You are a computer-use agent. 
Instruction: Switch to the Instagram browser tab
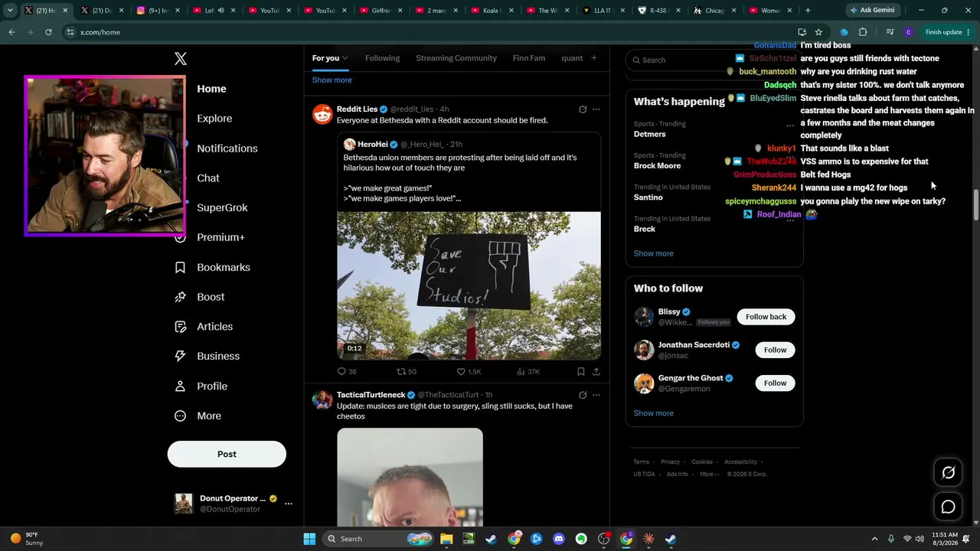click(156, 11)
